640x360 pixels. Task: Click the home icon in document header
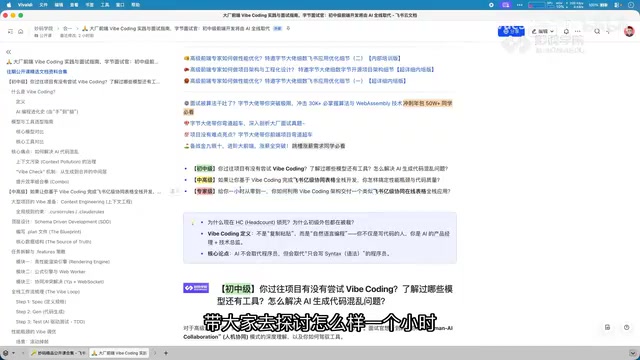[20, 31]
